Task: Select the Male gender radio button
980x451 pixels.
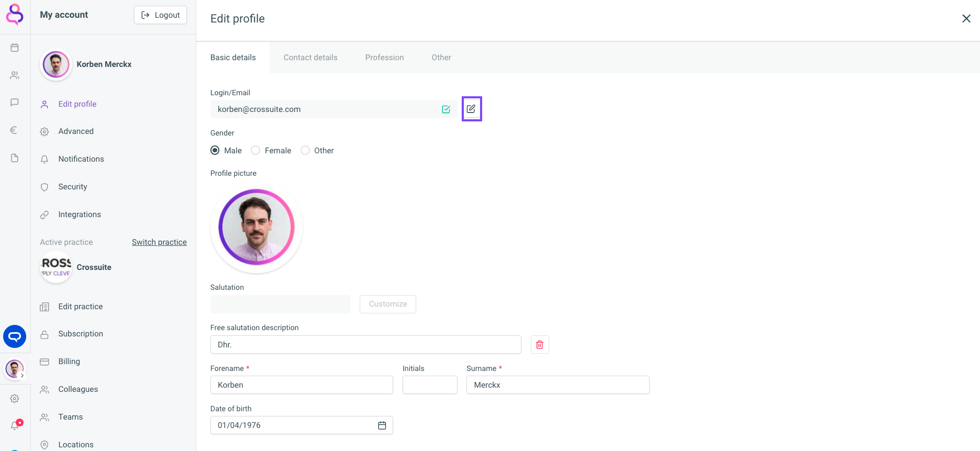Action: [215, 151]
